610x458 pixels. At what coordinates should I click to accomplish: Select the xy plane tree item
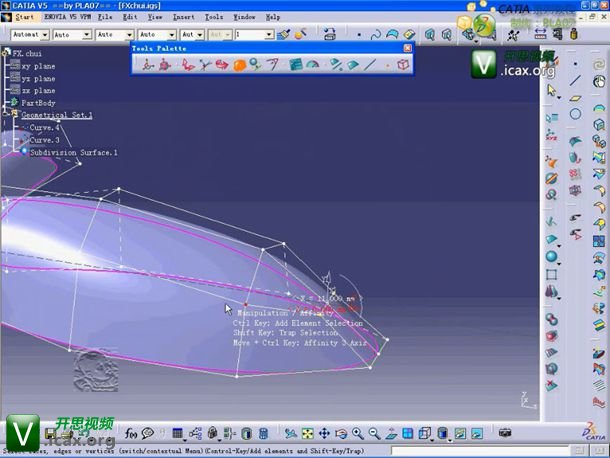tap(39, 66)
